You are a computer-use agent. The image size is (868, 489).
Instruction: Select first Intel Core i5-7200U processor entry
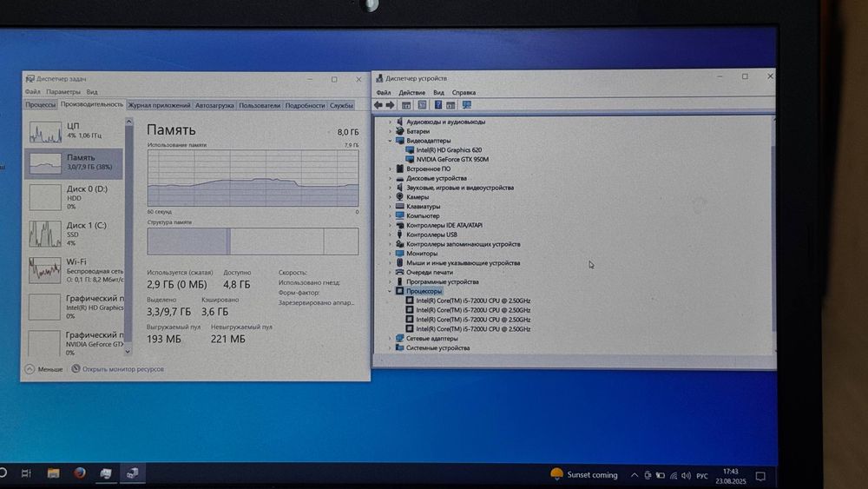pyautogui.click(x=473, y=301)
